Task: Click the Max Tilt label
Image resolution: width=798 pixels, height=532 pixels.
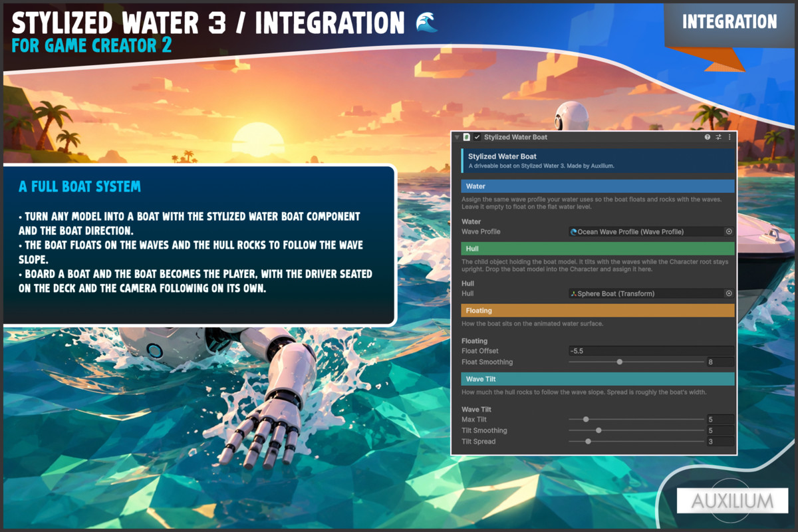Action: (474, 420)
